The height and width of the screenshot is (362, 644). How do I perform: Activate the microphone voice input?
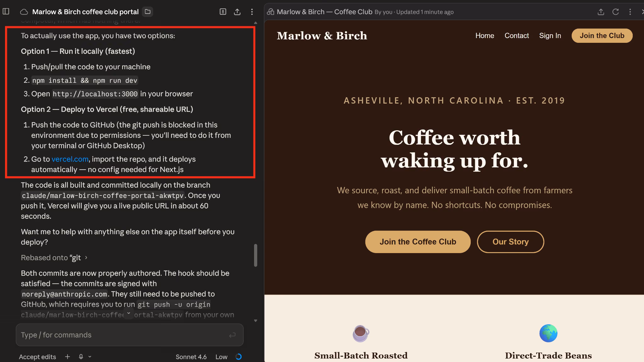81,357
